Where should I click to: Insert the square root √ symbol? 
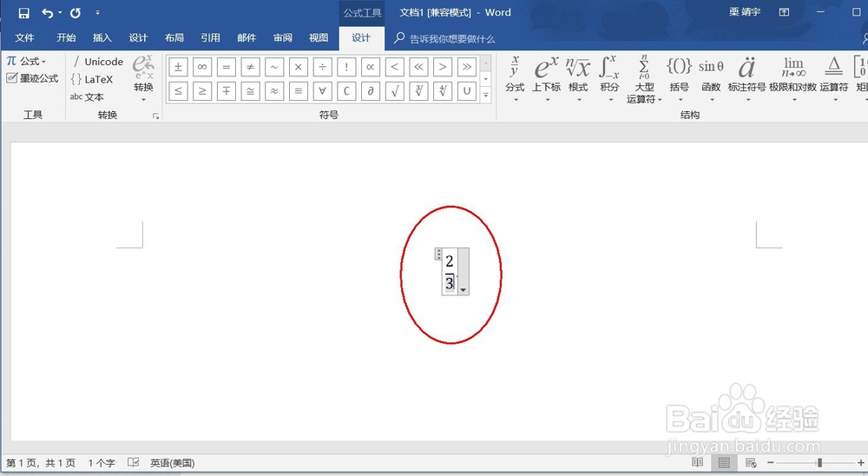point(394,91)
